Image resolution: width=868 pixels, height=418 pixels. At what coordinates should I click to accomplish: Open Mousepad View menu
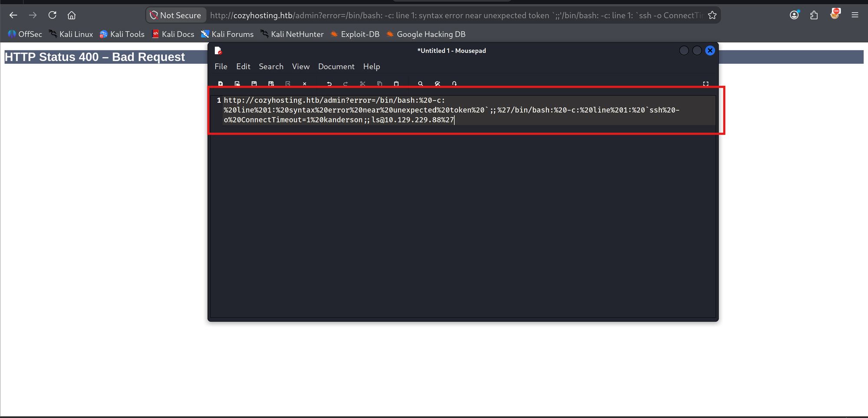301,66
